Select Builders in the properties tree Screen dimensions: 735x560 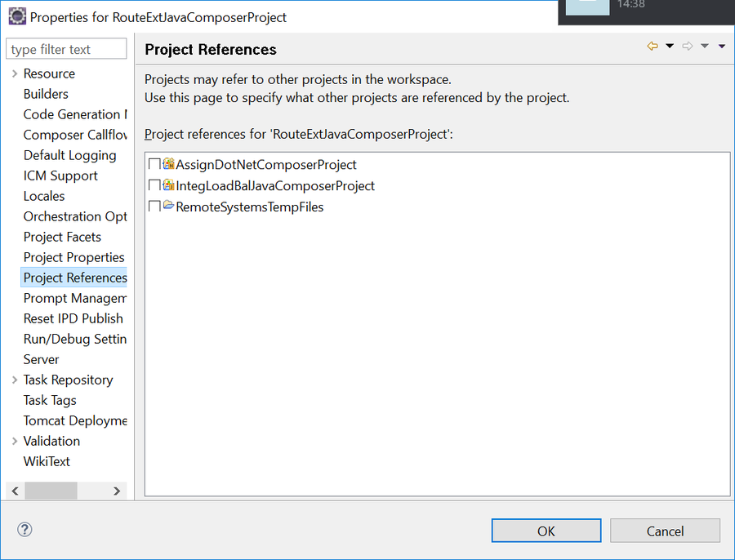tap(46, 94)
